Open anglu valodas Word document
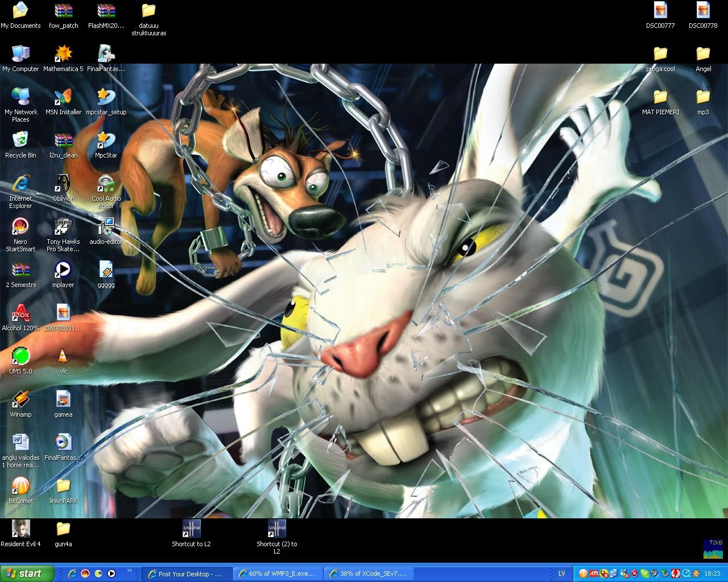Image resolution: width=728 pixels, height=582 pixels. [20, 451]
